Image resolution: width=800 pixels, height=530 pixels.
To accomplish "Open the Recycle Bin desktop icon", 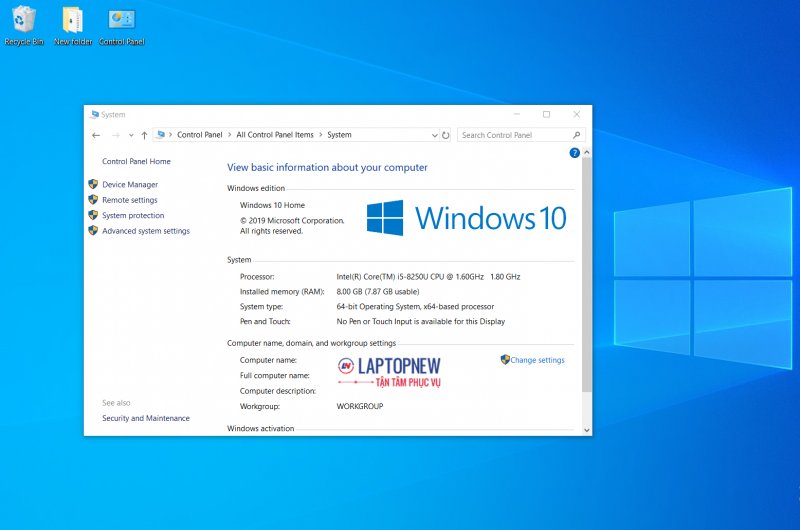I will click(23, 26).
